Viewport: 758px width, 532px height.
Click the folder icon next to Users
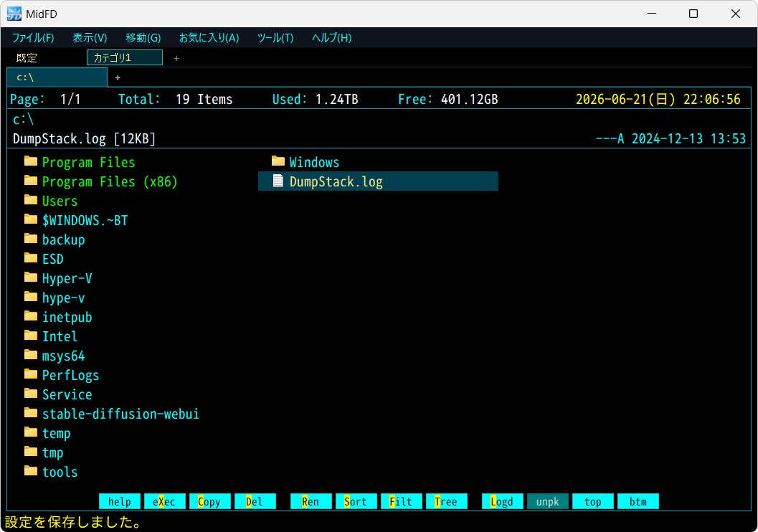pyautogui.click(x=30, y=199)
